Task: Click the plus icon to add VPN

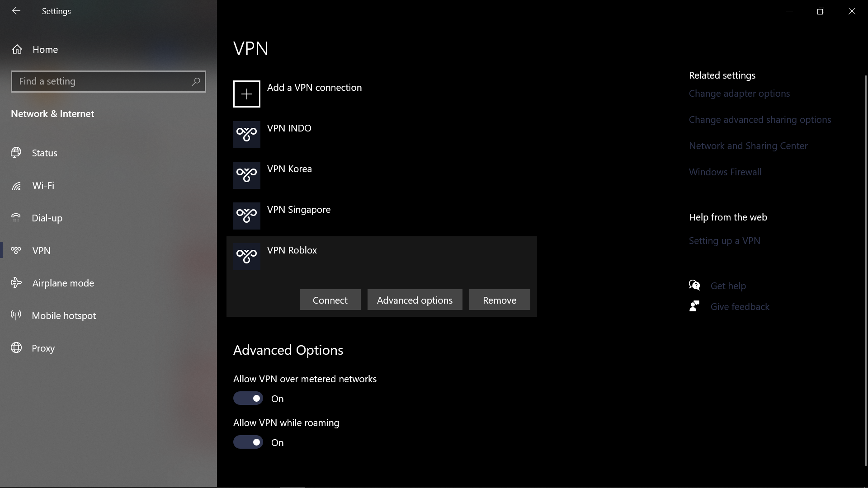Action: click(246, 94)
